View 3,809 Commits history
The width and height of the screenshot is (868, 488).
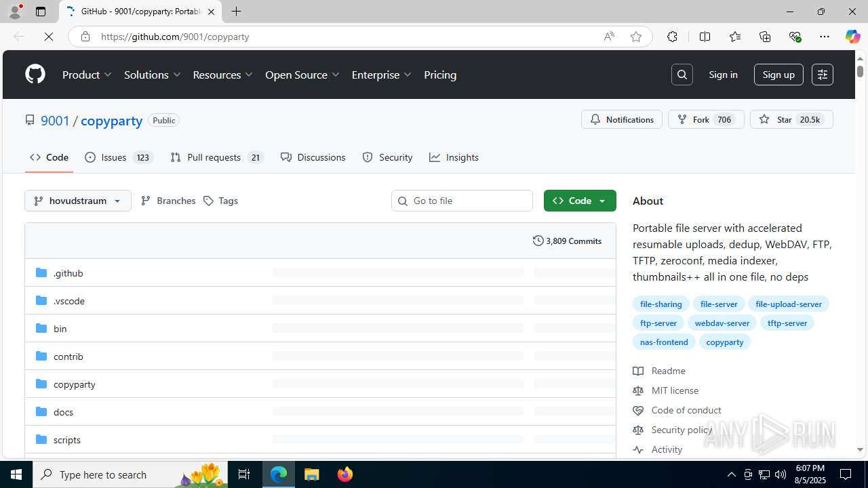pyautogui.click(x=567, y=241)
